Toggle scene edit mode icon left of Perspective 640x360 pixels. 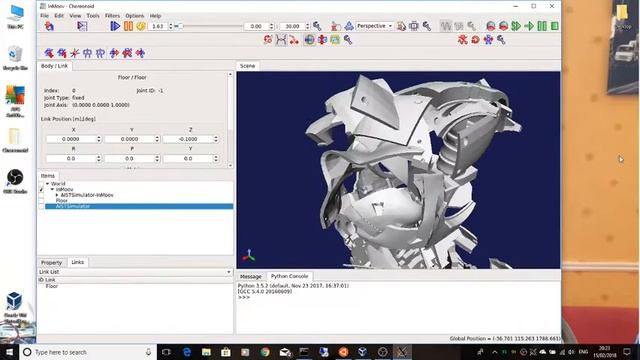336,26
